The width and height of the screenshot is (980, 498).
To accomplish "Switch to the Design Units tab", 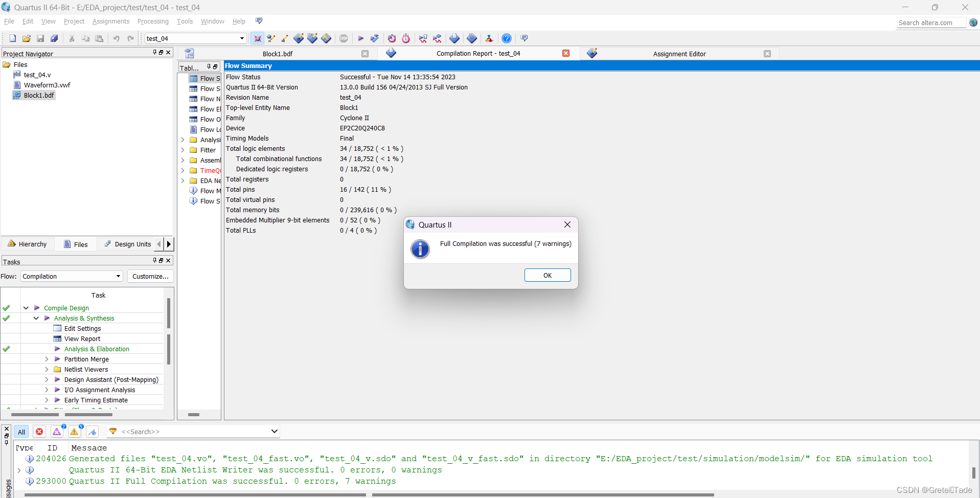I will coord(128,244).
